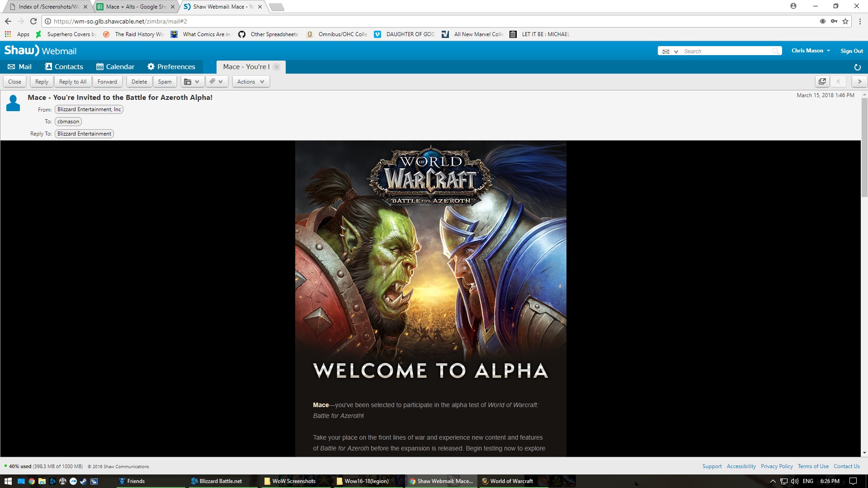This screenshot has width=868, height=488.
Task: Expand the Actions dropdown menu
Action: (x=251, y=82)
